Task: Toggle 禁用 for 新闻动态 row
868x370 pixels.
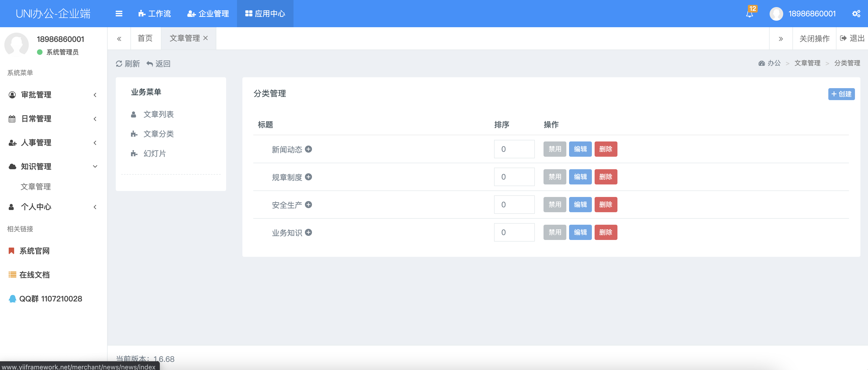Action: tap(554, 149)
